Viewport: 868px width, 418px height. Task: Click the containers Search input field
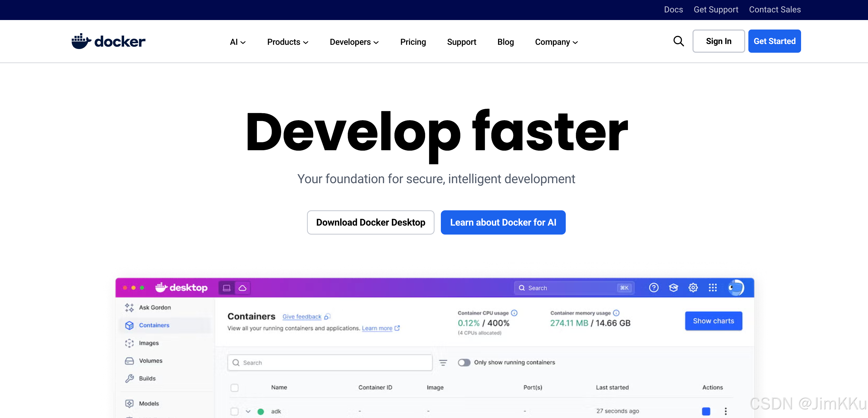tap(330, 363)
